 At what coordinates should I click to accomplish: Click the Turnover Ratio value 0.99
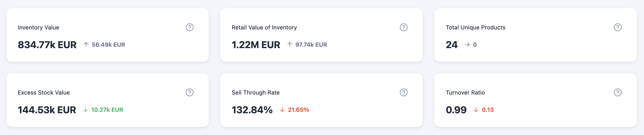(456, 110)
